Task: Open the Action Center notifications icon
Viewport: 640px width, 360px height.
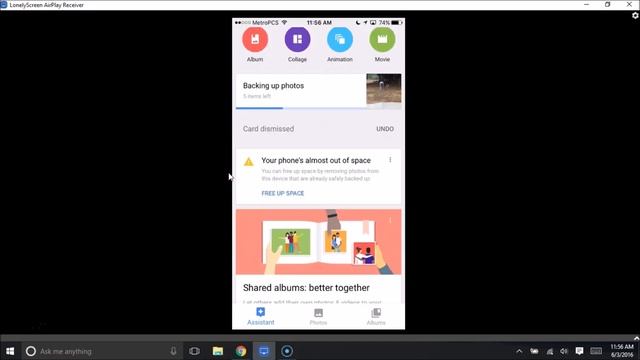Action: coord(579,351)
